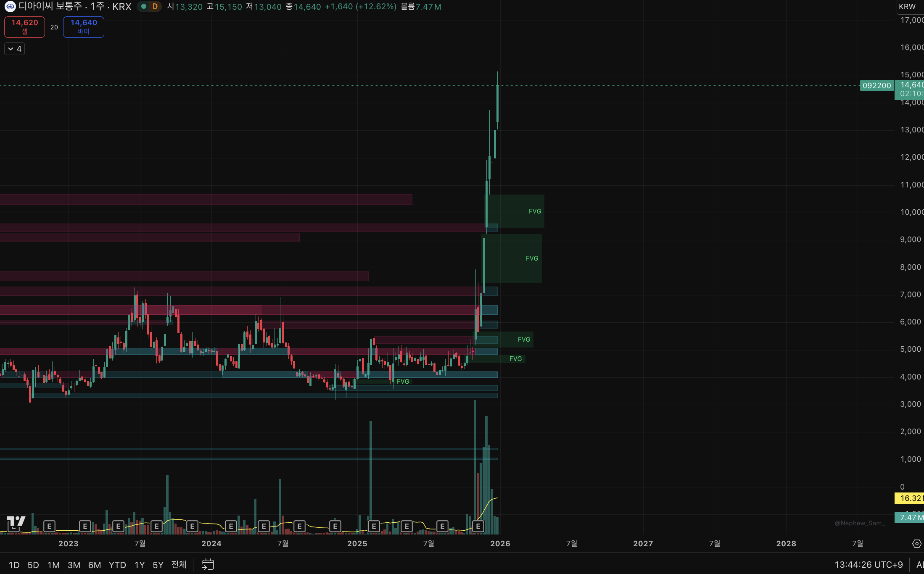Click the red 14,620 sell button
The image size is (924, 574).
pos(24,26)
